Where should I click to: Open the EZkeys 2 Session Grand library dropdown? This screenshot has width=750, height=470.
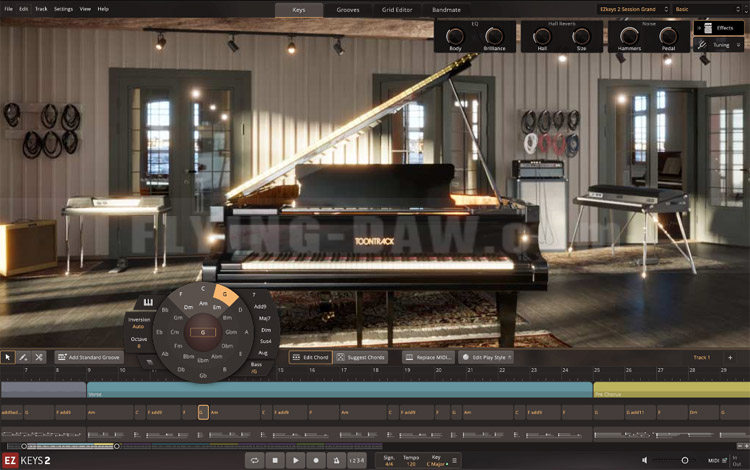click(632, 9)
